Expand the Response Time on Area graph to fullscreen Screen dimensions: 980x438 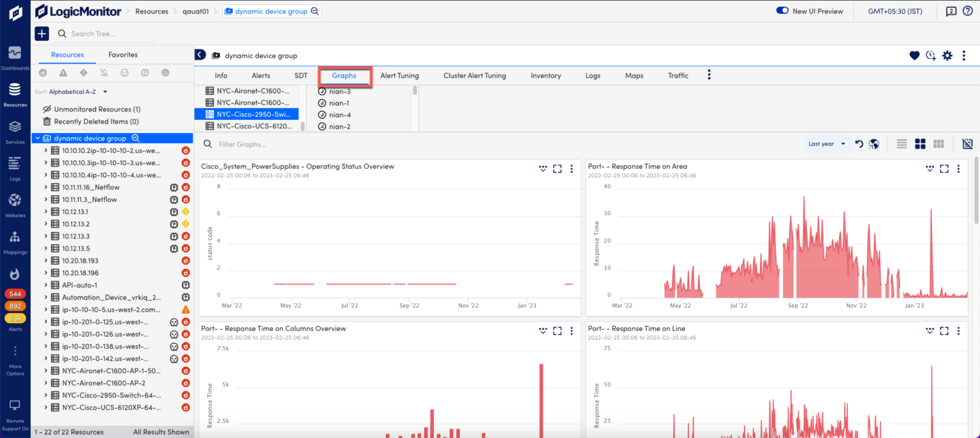coord(944,168)
